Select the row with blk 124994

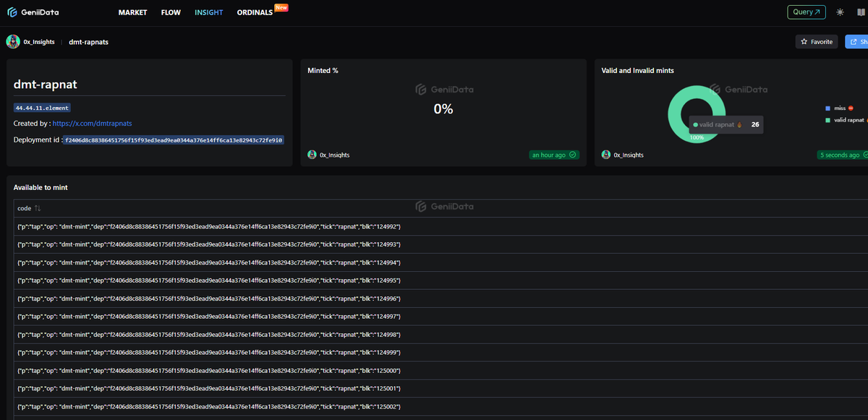pyautogui.click(x=441, y=263)
